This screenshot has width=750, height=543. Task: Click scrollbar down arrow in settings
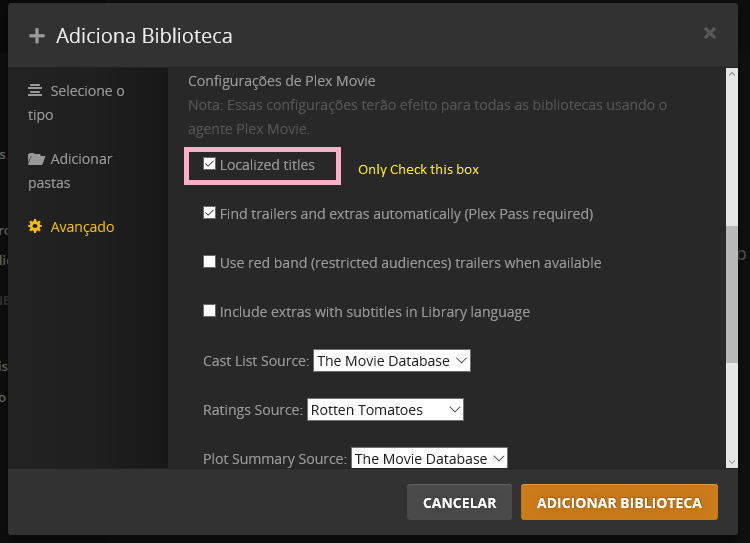[x=732, y=461]
